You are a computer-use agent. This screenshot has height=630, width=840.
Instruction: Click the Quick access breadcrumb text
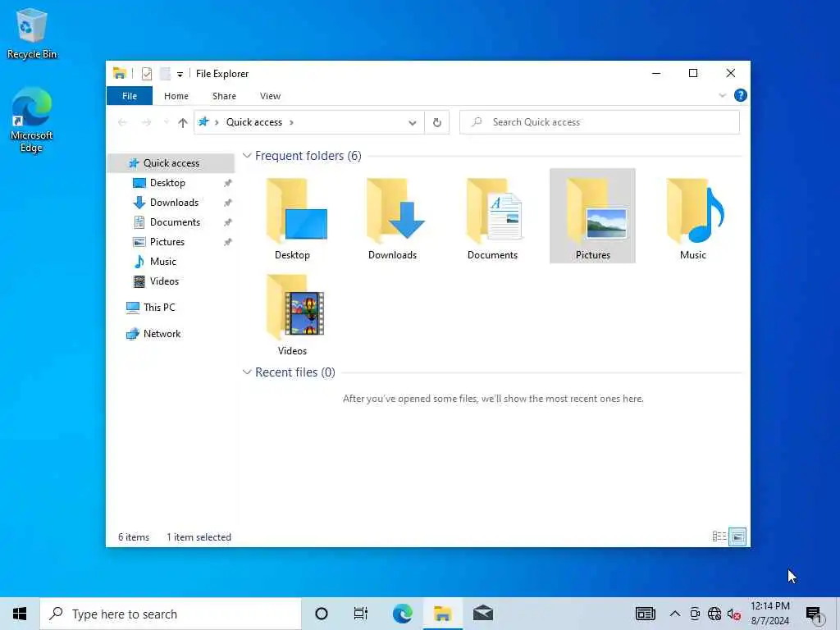[254, 122]
